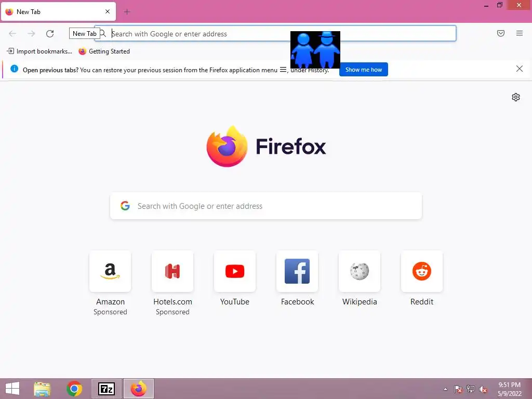Open the Reddit shortcut tile
Image resolution: width=532 pixels, height=399 pixels.
coord(422,271)
